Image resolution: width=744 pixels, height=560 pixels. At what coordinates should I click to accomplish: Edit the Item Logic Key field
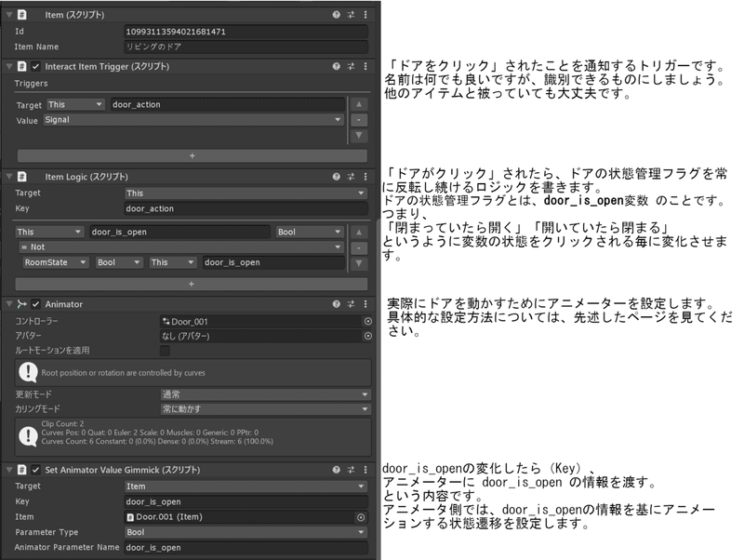click(x=246, y=208)
